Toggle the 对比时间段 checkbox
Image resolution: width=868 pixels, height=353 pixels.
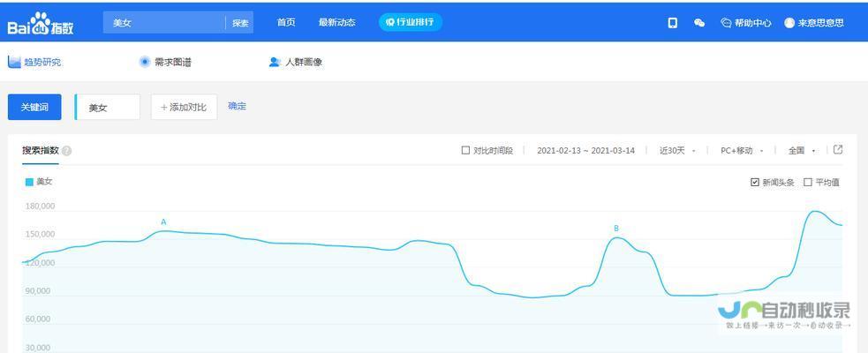[x=465, y=150]
